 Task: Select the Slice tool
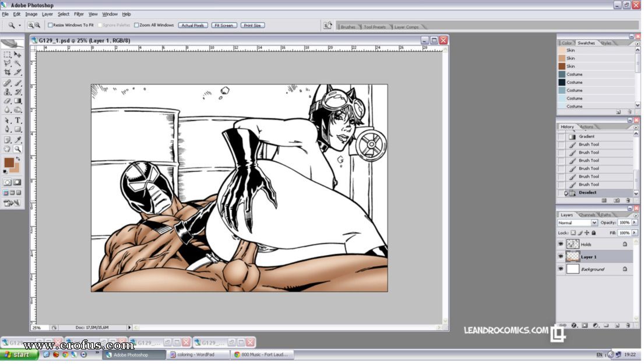[17, 72]
